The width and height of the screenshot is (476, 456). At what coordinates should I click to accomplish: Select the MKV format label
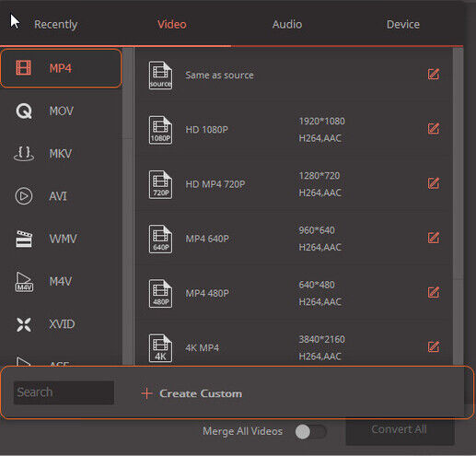[61, 154]
